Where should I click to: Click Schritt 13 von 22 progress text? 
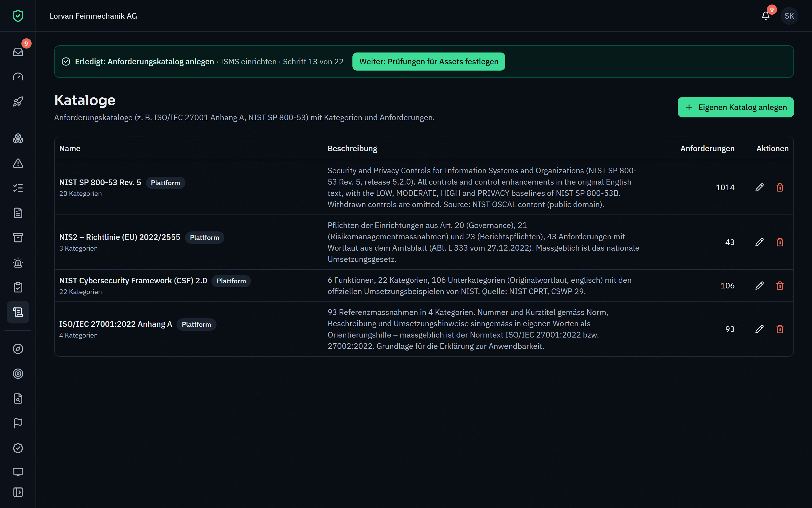pos(313,62)
